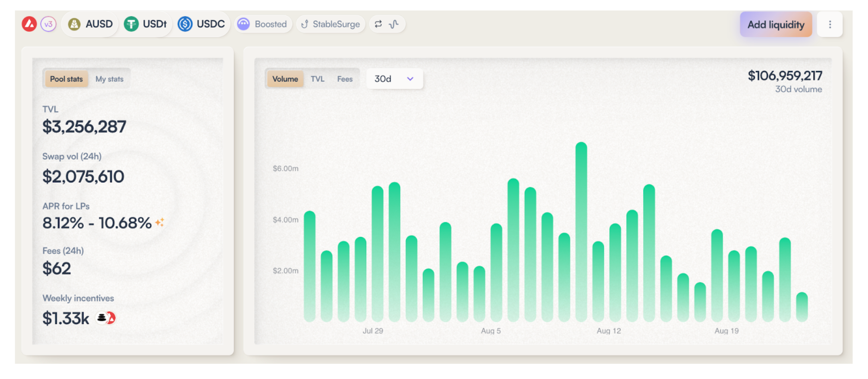868x379 pixels.
Task: Open the three-dot more options menu
Action: click(830, 24)
